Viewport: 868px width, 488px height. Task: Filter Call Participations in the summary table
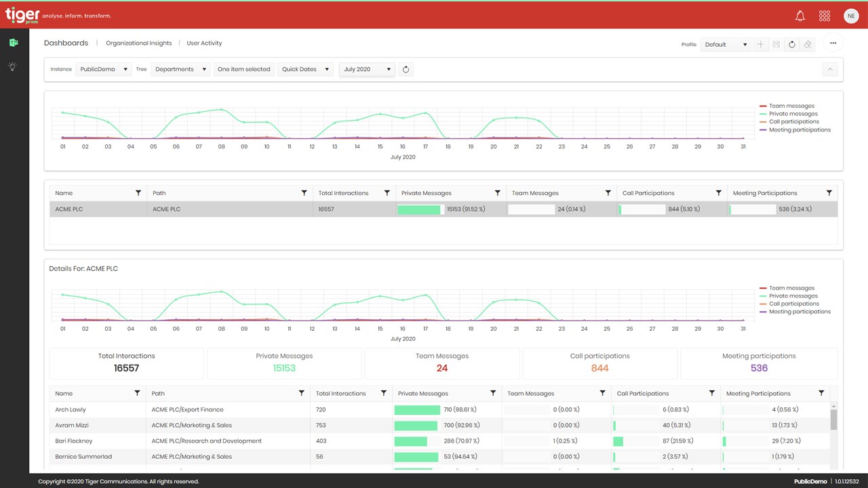click(719, 193)
